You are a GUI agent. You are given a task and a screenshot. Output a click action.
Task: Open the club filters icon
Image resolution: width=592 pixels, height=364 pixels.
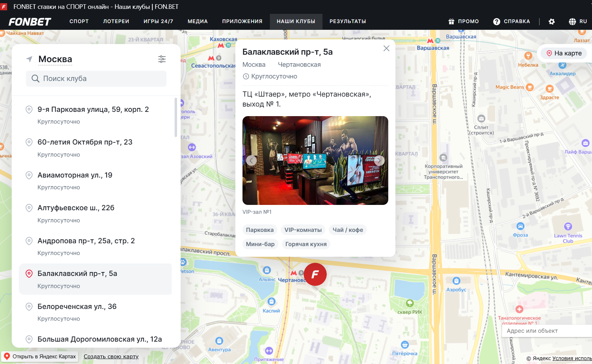coord(162,59)
